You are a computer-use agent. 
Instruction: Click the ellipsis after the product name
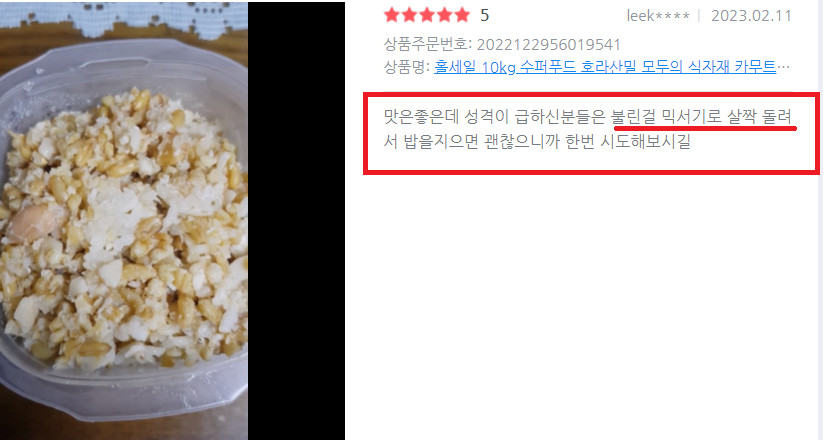pyautogui.click(x=783, y=68)
